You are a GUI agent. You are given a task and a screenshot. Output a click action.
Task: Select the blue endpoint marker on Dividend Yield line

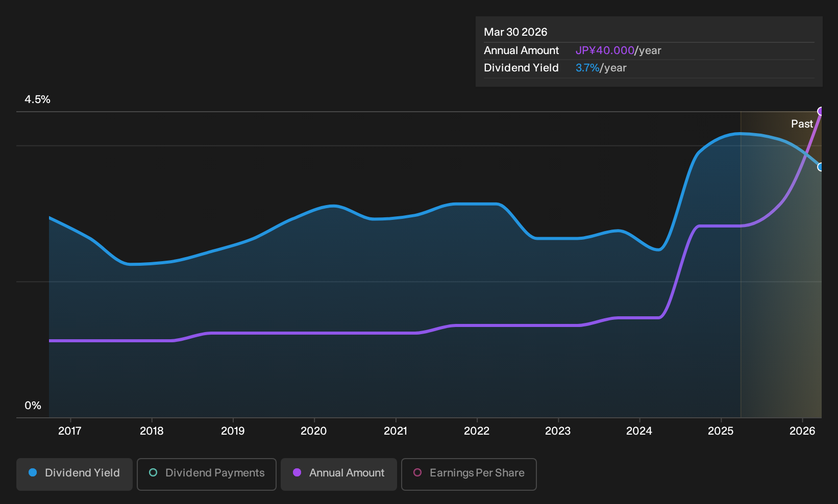[x=821, y=167]
